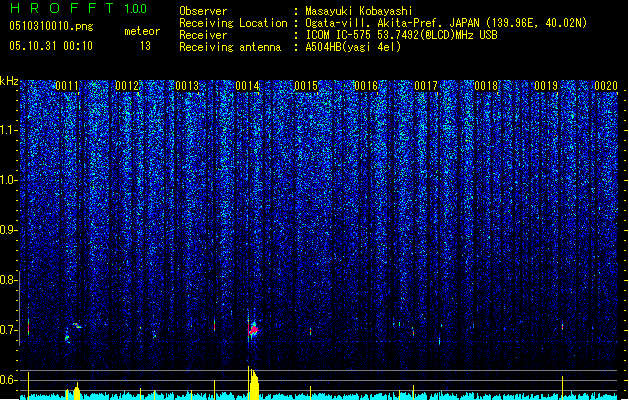Click the yellow intensity peak below 0011
Image resolution: width=629 pixels, height=400 pixels.
(x=76, y=392)
